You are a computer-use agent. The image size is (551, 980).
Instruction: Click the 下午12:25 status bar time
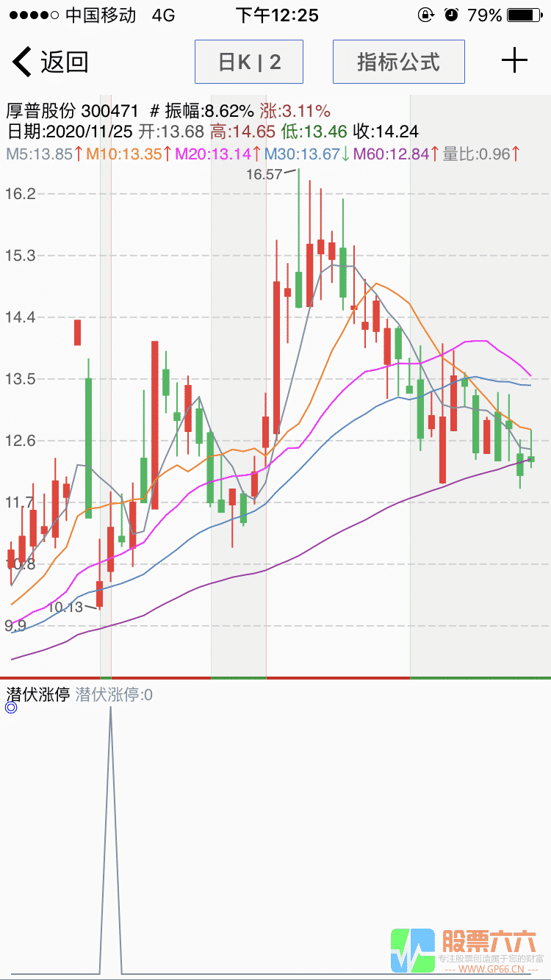coord(277,15)
